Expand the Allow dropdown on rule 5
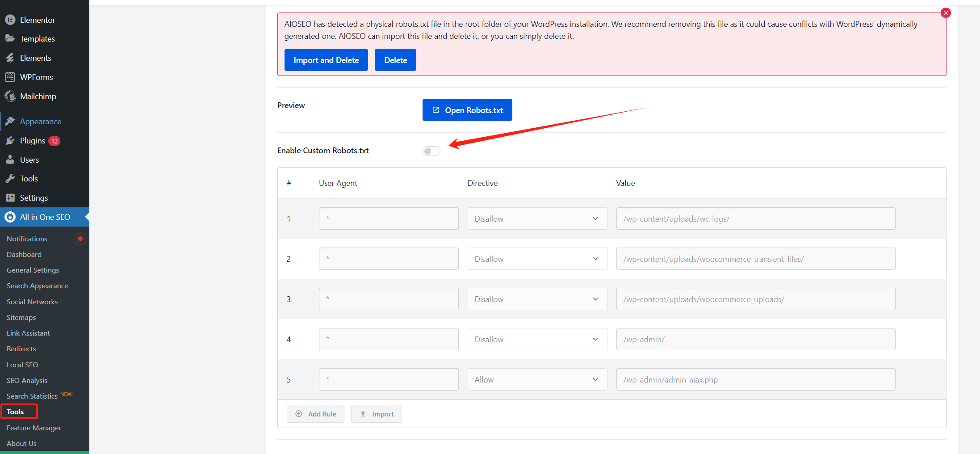 tap(536, 379)
